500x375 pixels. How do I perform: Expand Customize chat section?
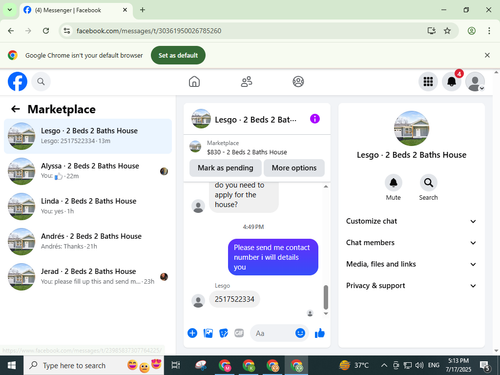[x=411, y=221]
